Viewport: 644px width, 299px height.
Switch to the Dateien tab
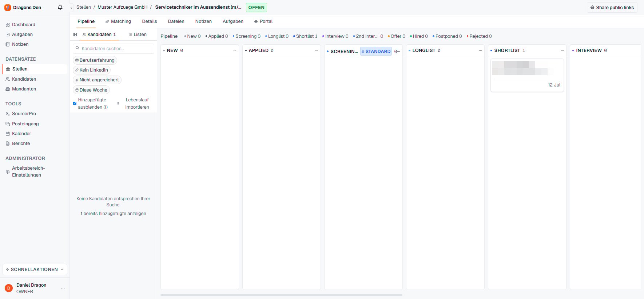click(x=176, y=21)
